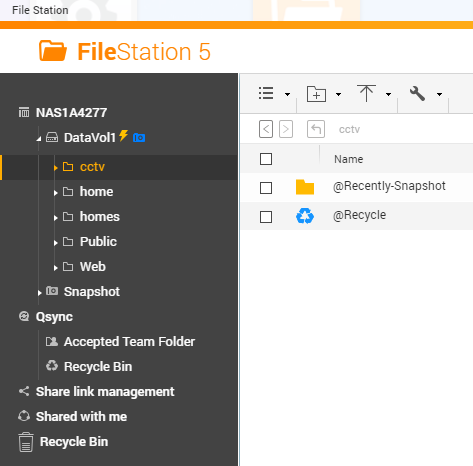Image resolution: width=473 pixels, height=466 pixels.
Task: Expand the Snapshot tree node
Action: pyautogui.click(x=39, y=293)
